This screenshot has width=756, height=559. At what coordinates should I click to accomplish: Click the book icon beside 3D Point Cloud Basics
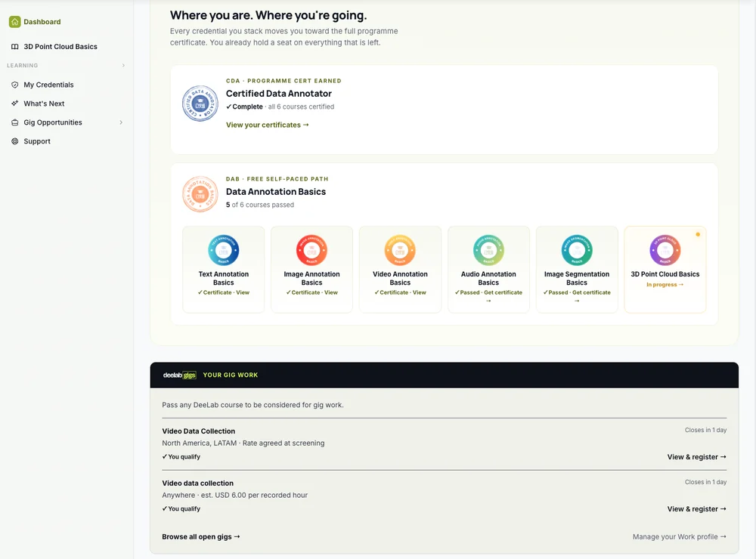click(x=15, y=47)
